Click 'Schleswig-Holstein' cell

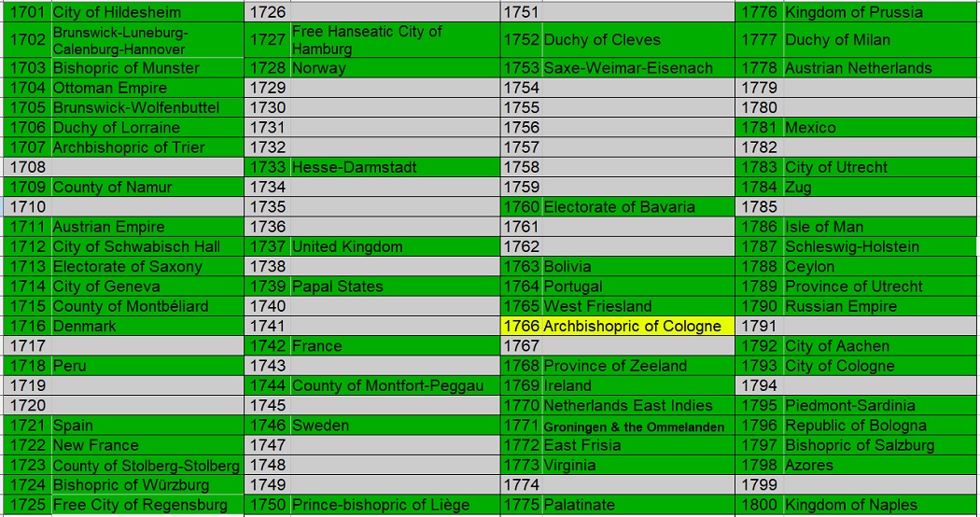[x=880, y=246]
